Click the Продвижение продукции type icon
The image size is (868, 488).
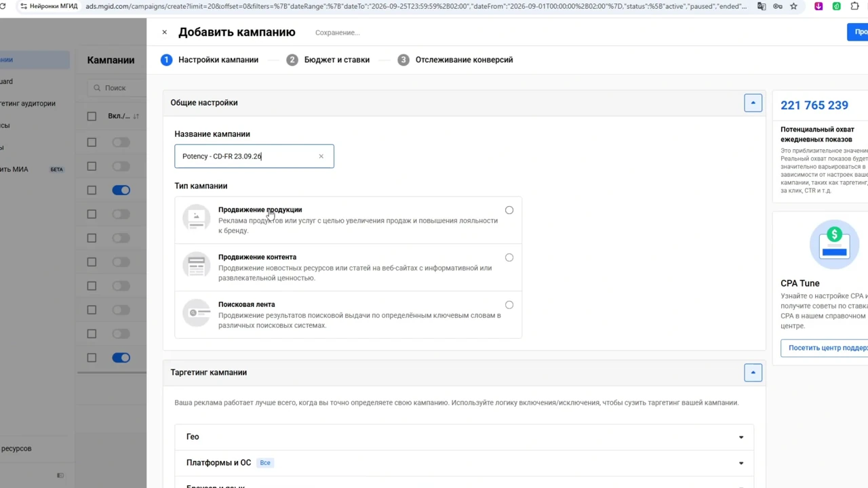point(196,218)
